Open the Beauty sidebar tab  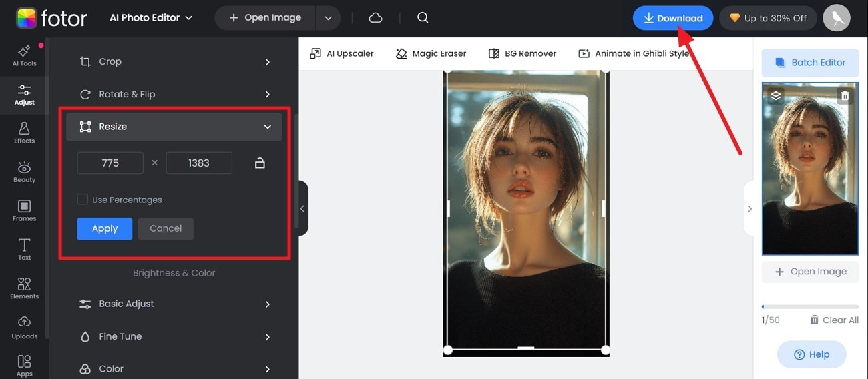[x=24, y=172]
